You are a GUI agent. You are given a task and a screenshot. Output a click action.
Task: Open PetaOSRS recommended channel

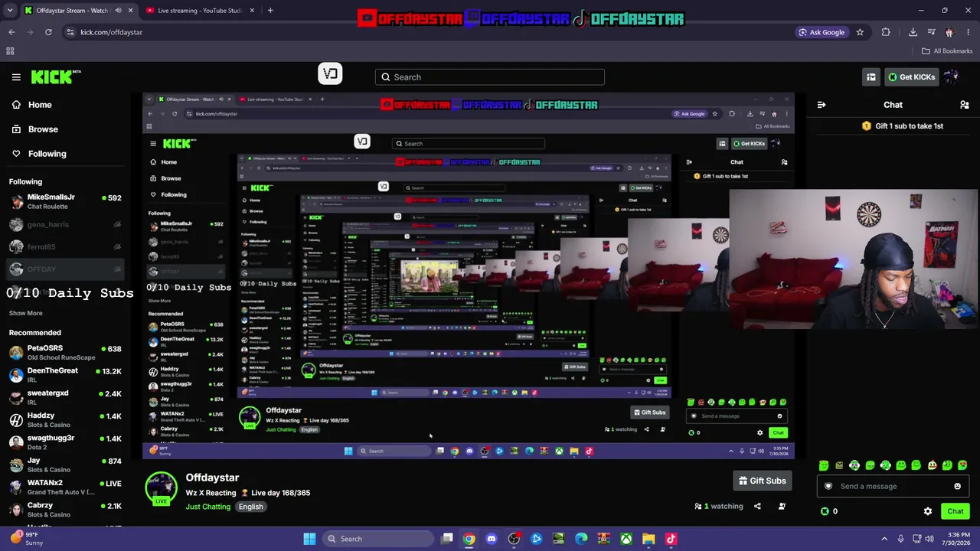pyautogui.click(x=65, y=353)
